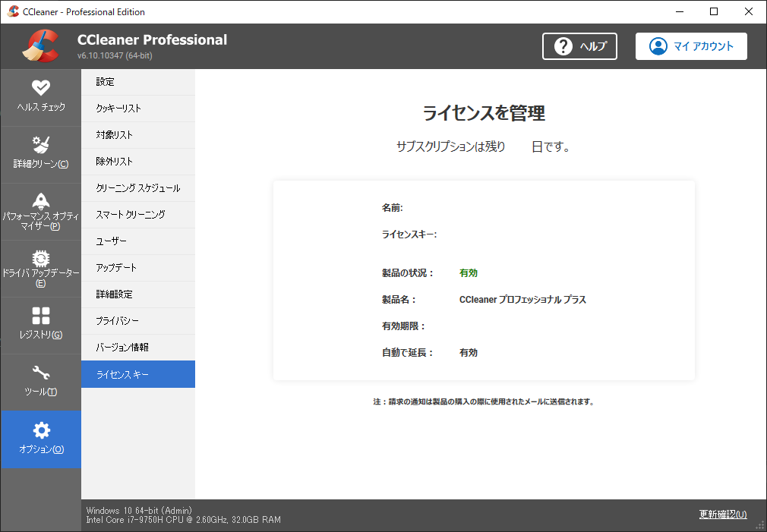Open Tools wrench icon
Screen dimensions: 767x532
(41, 373)
